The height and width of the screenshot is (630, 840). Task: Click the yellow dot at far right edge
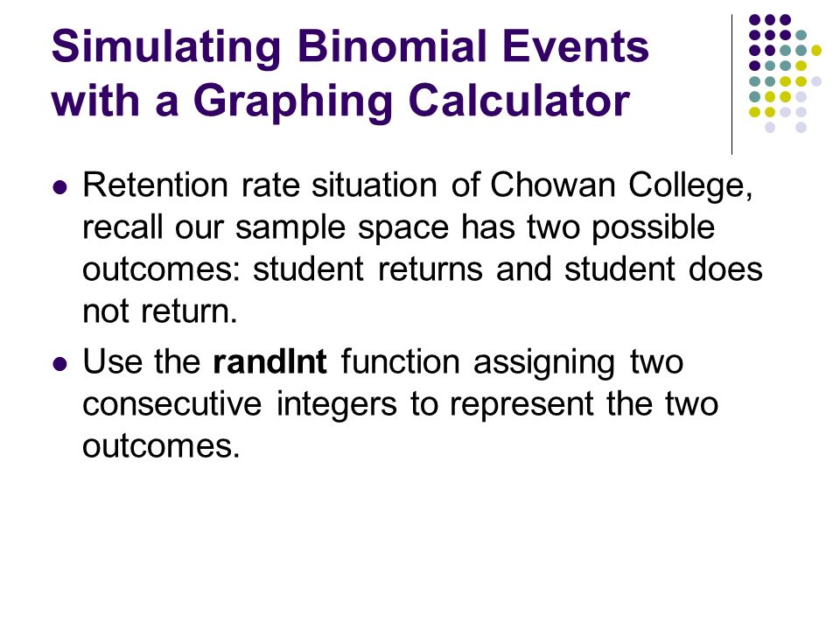pyautogui.click(x=815, y=51)
